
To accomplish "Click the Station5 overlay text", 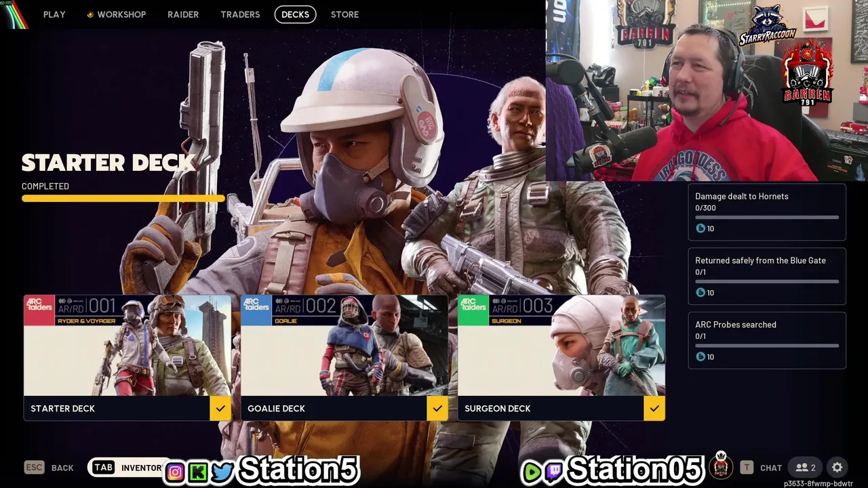I will click(x=298, y=470).
